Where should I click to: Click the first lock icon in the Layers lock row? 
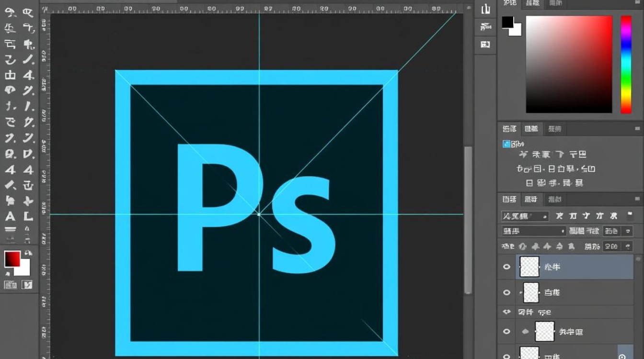[523, 247]
